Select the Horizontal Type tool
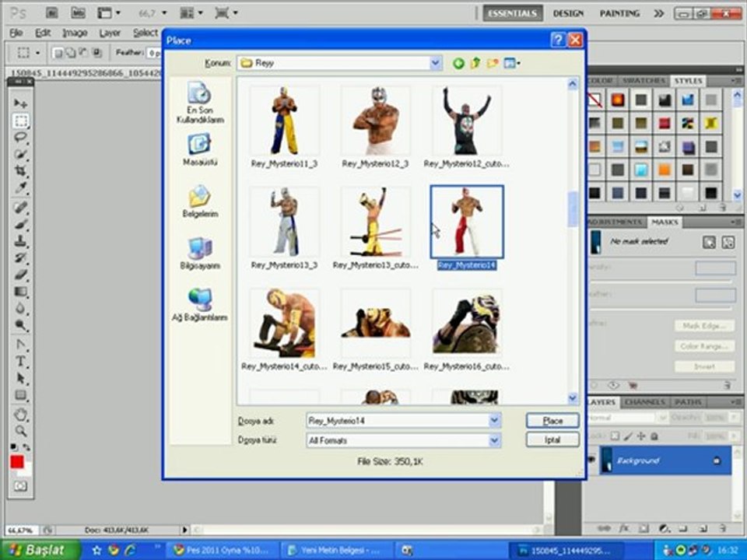Screen dimensions: 747x560 [20, 362]
